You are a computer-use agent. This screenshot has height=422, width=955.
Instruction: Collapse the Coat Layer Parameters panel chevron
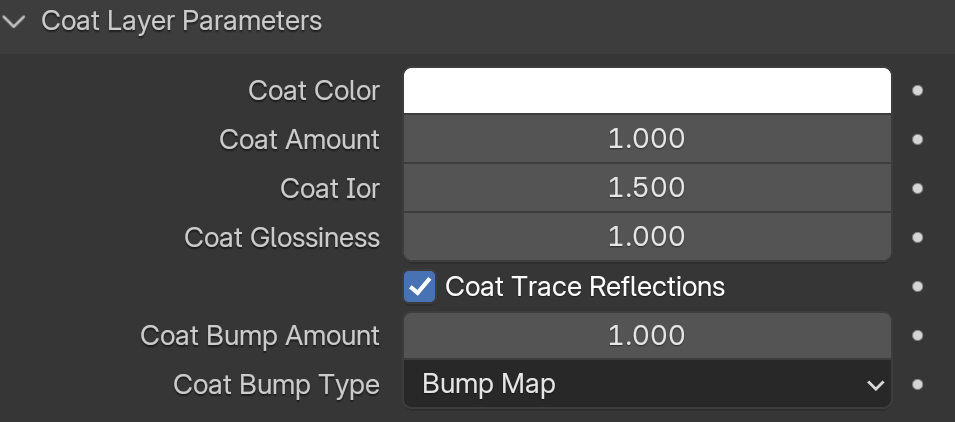13,22
